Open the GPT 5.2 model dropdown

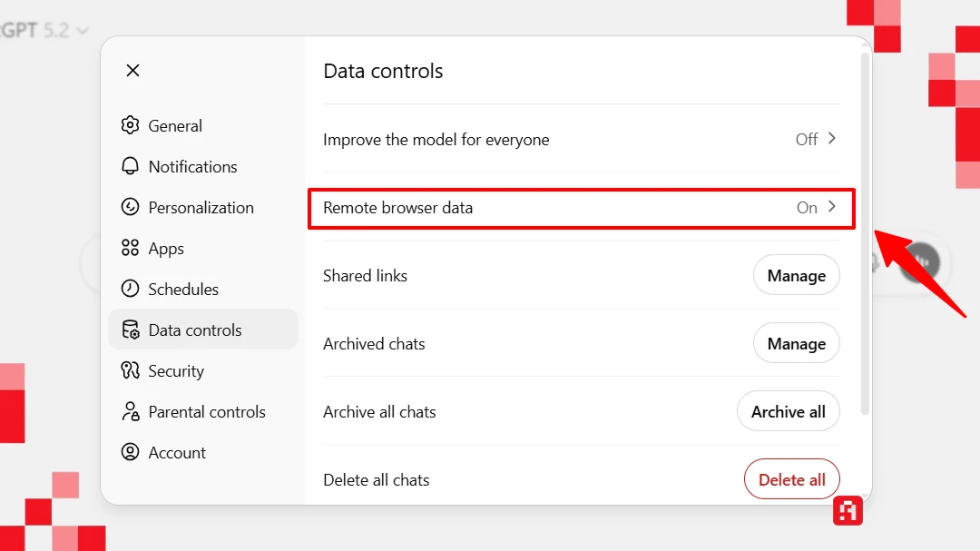(x=45, y=30)
